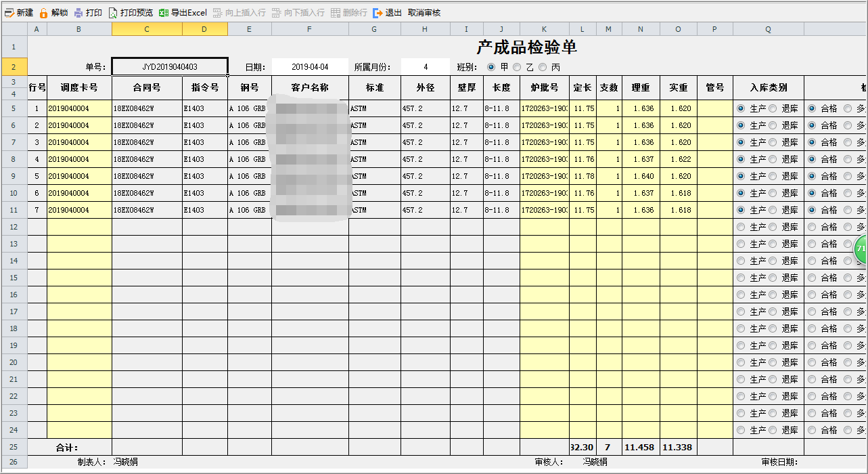Click 定长 value 11.78 in row 5

click(x=583, y=176)
